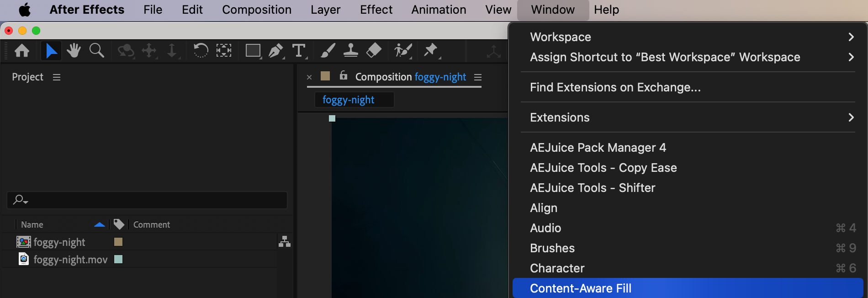Open the After Effects application menu
This screenshot has width=868, height=298.
pyautogui.click(x=87, y=10)
